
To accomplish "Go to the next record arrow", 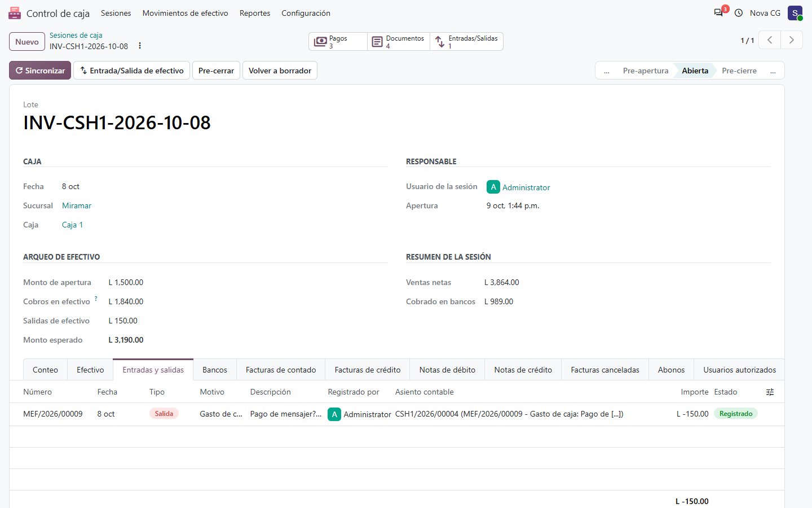I will 791,40.
